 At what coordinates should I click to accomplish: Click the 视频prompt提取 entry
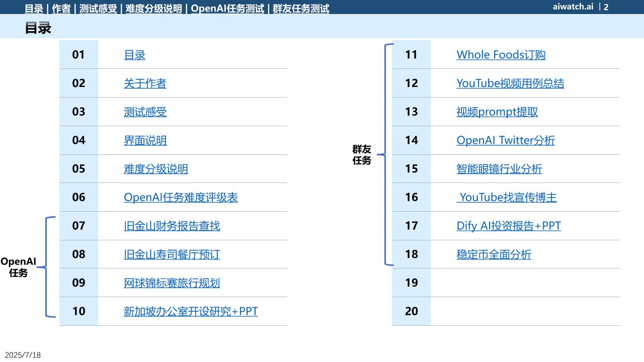497,112
